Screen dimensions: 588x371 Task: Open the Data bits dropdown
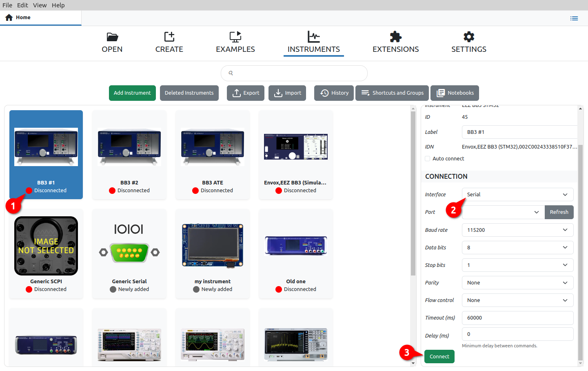517,248
